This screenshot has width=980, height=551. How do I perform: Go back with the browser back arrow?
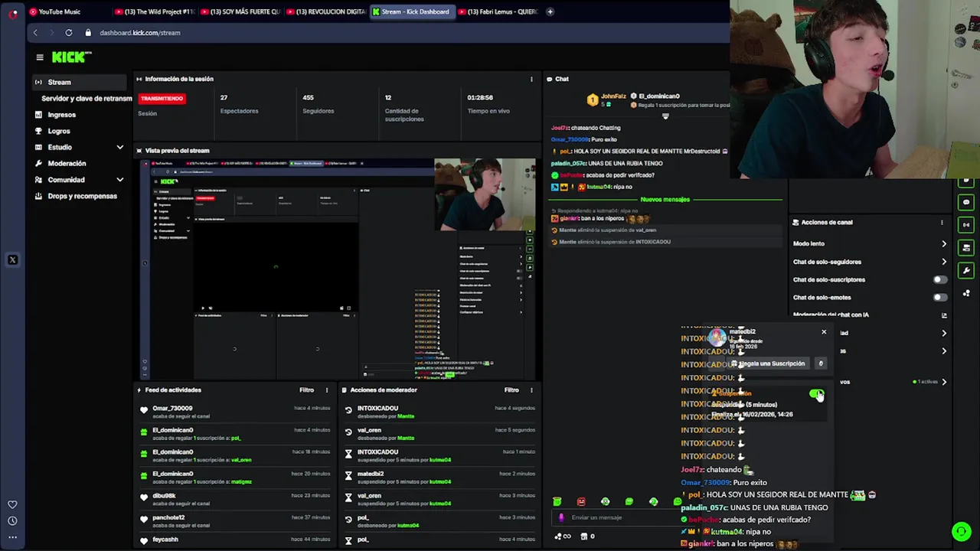[35, 33]
